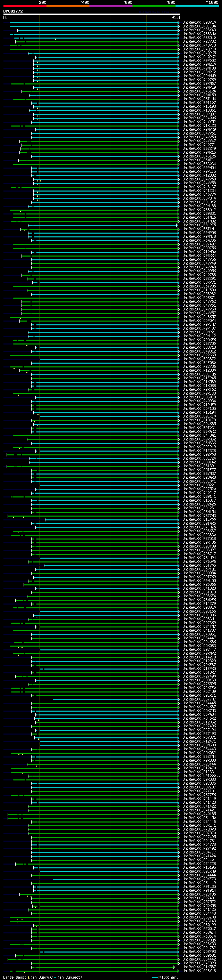Click label UniRef100_P04778
Image resolution: width=222 pixels, height=980 pixels.
click(199, 844)
